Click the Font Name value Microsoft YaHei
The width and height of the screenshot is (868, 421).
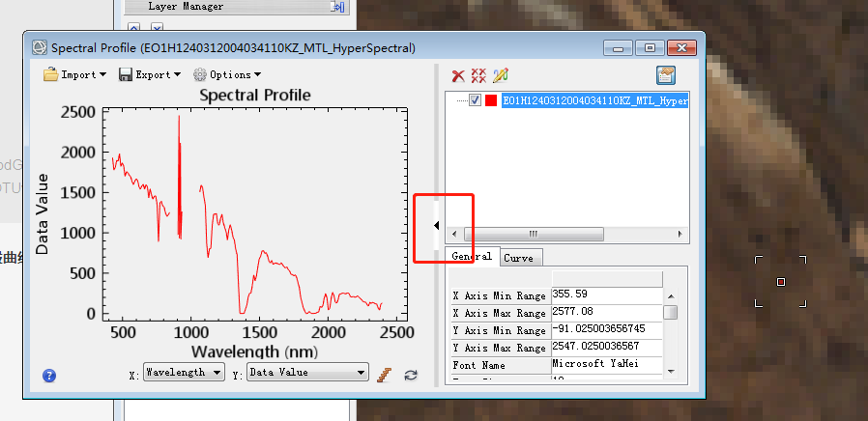click(607, 365)
